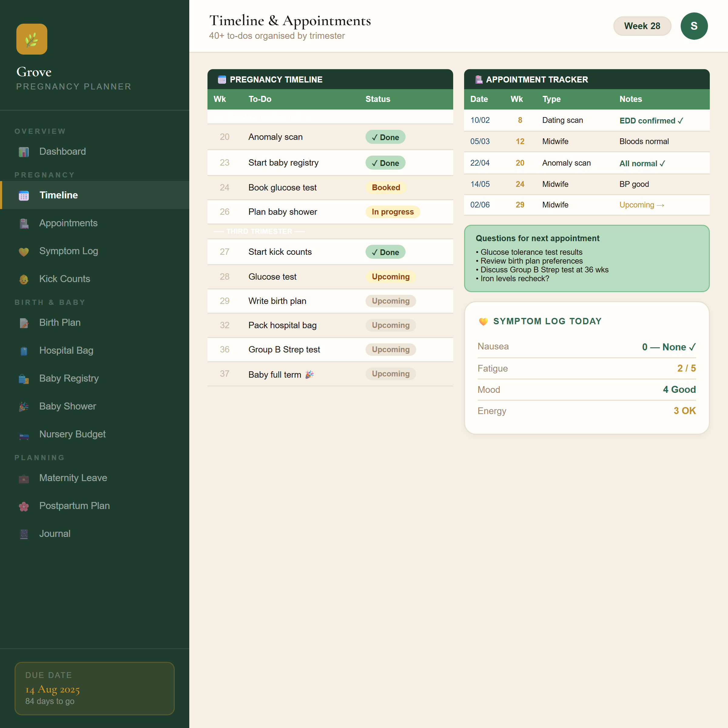Click Upcoming status for Pack hospital bag
Image resolution: width=728 pixels, height=728 pixels.
click(390, 325)
